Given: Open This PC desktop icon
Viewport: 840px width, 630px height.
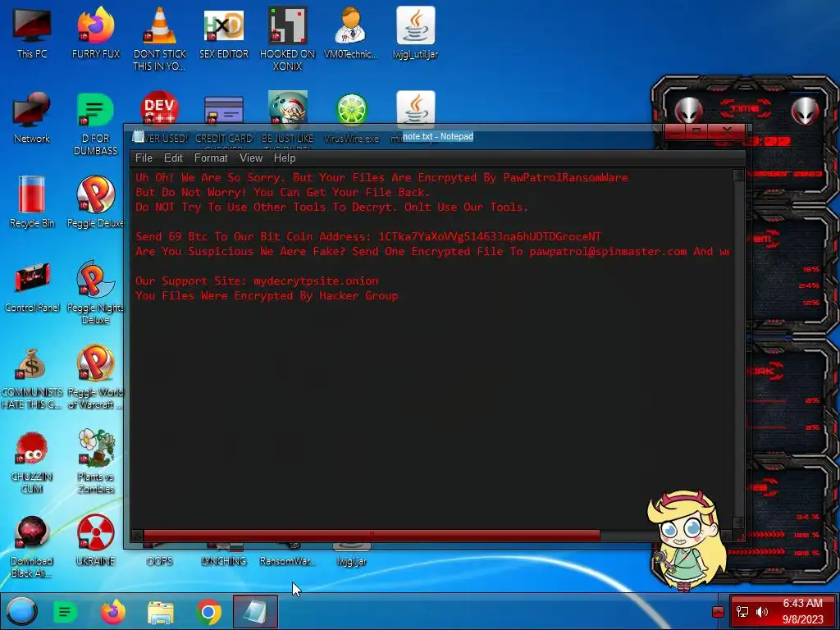Looking at the screenshot, I should tap(32, 34).
